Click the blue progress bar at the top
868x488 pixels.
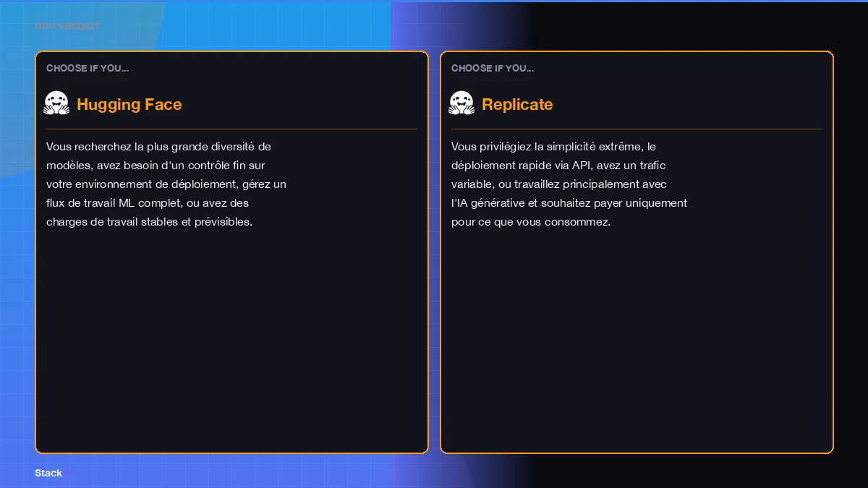(434, 1)
